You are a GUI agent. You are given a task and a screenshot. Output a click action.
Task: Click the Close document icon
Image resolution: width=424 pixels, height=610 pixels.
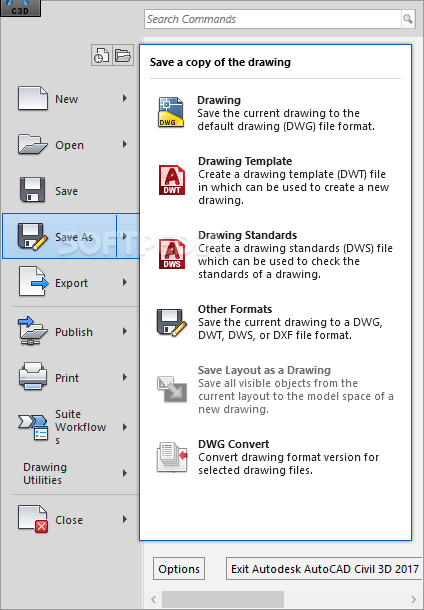[33, 519]
